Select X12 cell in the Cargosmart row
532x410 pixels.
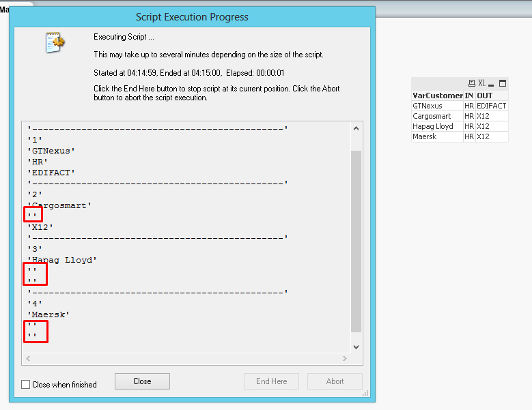point(492,116)
